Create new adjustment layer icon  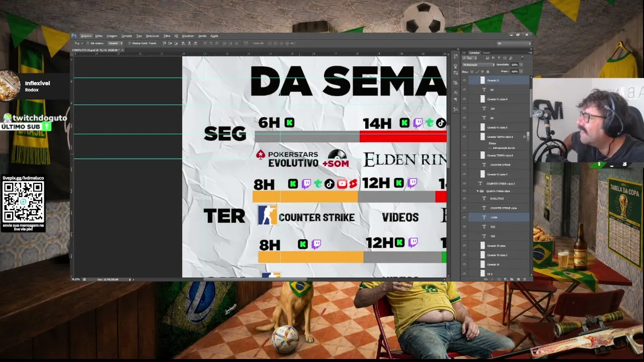pos(505,279)
